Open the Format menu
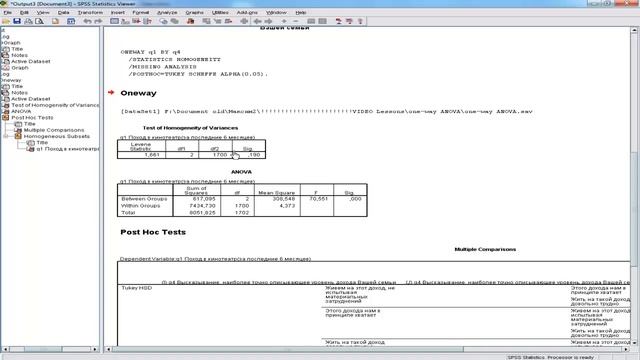This screenshot has width=640, height=360. coord(140,13)
